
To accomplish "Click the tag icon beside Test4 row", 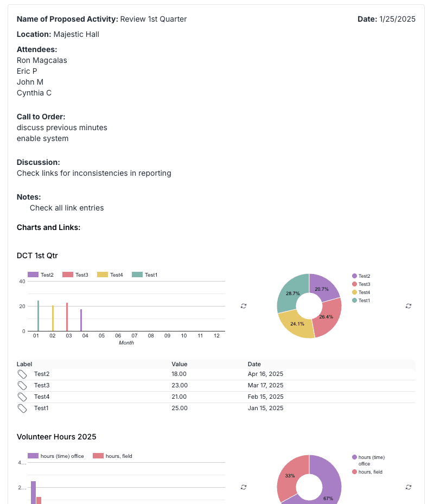I will 22,397.
